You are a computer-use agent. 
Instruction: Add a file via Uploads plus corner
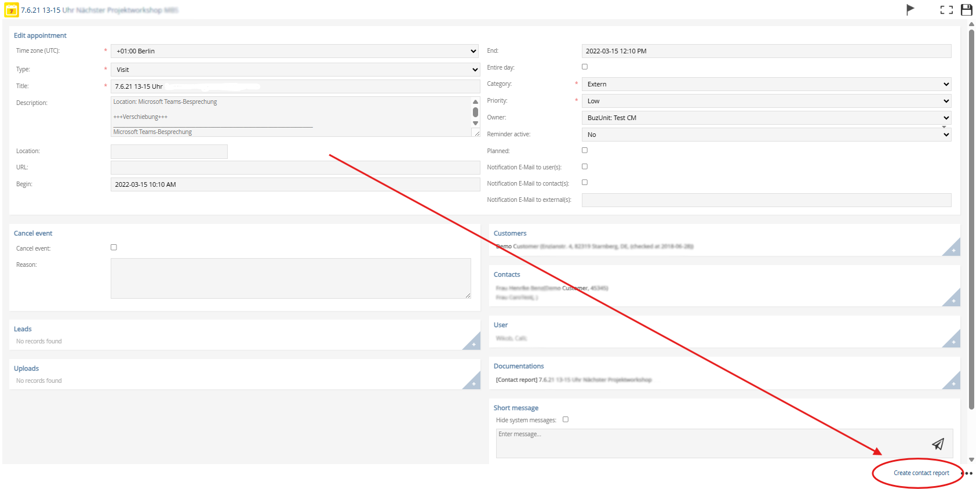coord(473,383)
